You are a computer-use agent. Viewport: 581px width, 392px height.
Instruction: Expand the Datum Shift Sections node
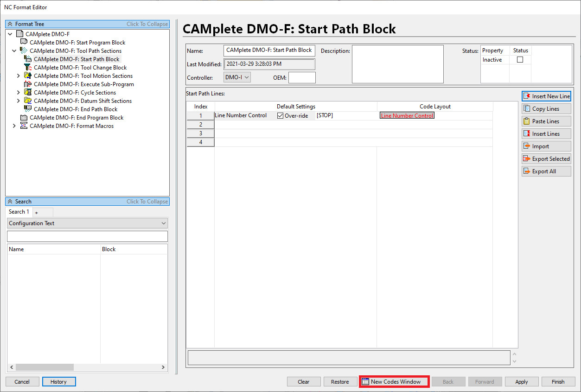(x=19, y=101)
